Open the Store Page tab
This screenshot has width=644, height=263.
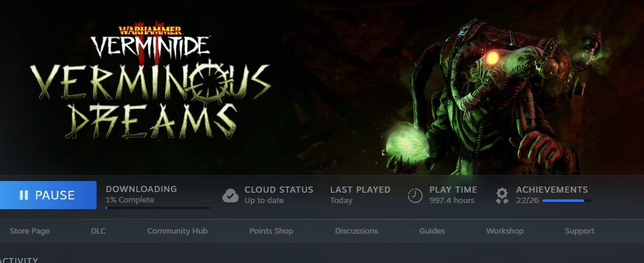point(29,231)
